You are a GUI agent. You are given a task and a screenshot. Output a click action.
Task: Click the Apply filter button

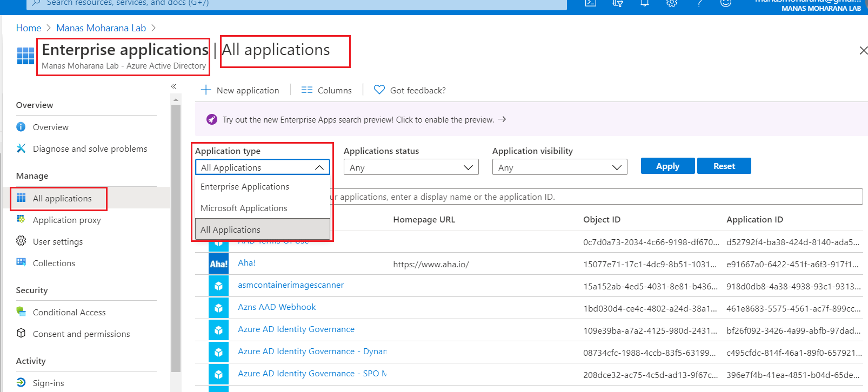pos(667,166)
